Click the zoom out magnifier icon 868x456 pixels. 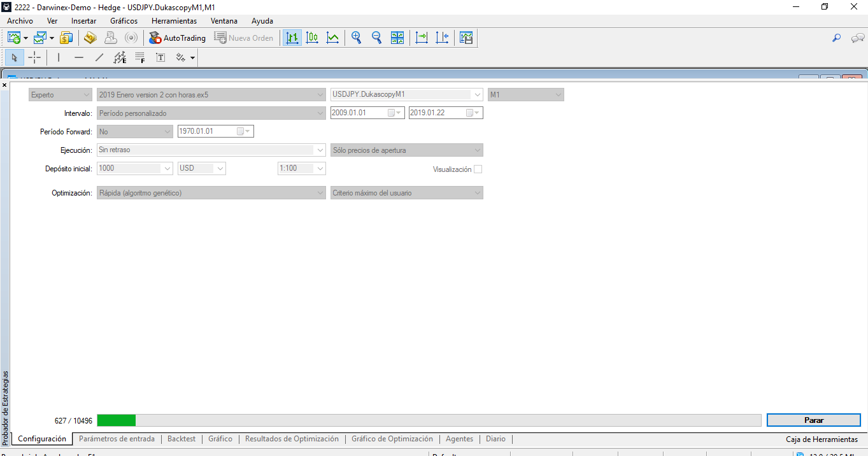click(x=376, y=38)
